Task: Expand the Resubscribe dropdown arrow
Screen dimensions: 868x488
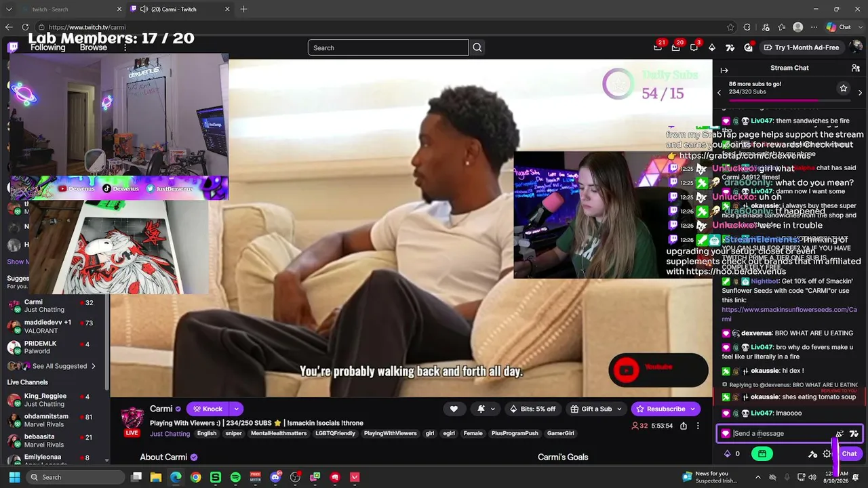Action: 692,409
